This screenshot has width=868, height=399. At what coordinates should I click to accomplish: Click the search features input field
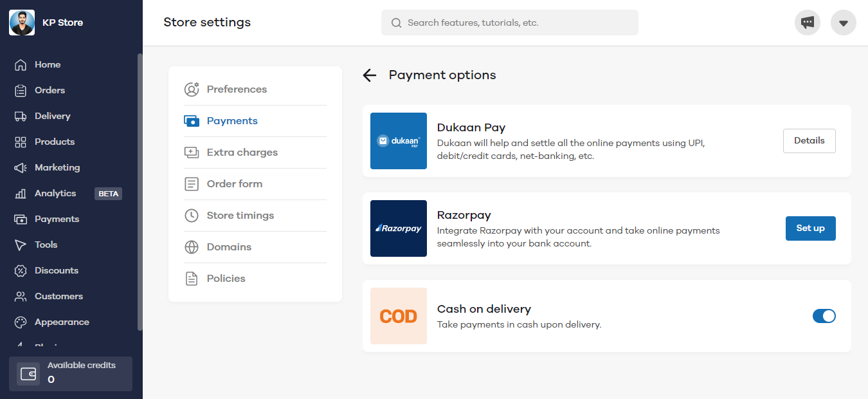tap(514, 23)
